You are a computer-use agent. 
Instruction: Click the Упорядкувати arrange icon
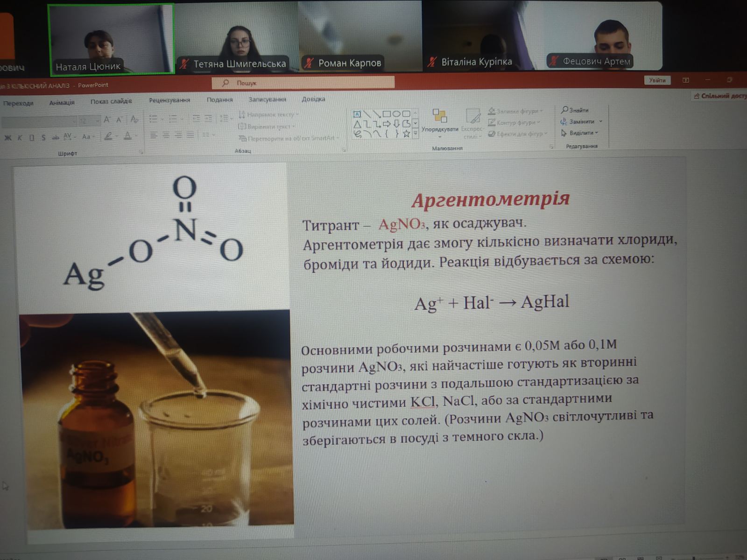(439, 116)
